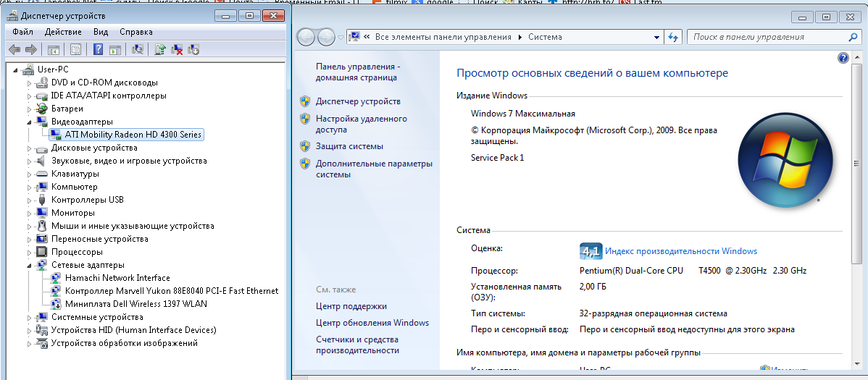Open the Файл menu
The image size is (868, 380).
(22, 32)
